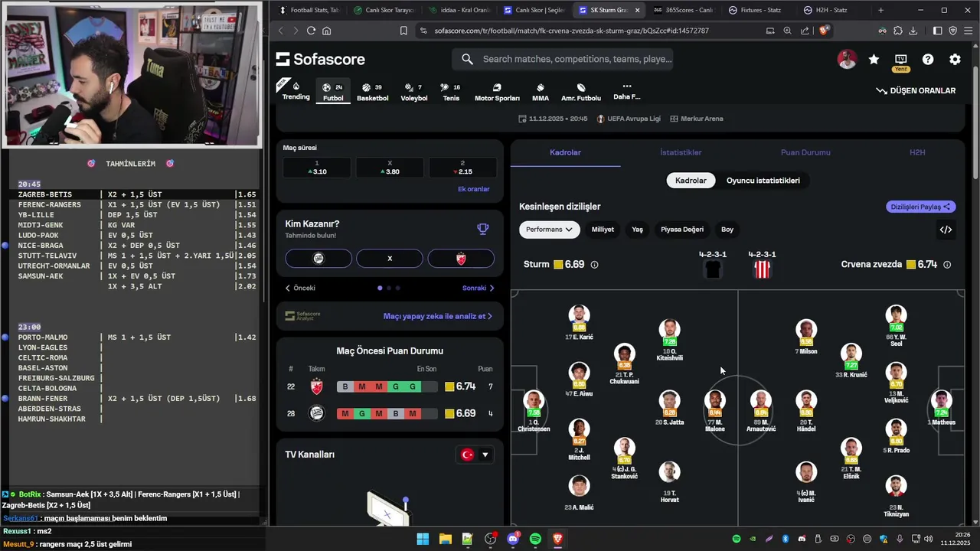This screenshot has height=551, width=980.
Task: Select the Yaş lineup filter
Action: [x=637, y=230]
